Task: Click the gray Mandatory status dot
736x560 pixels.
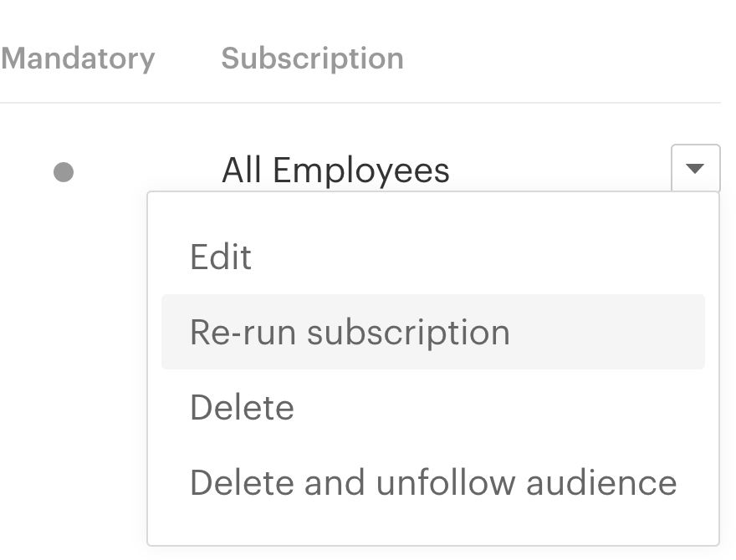Action: (x=64, y=172)
